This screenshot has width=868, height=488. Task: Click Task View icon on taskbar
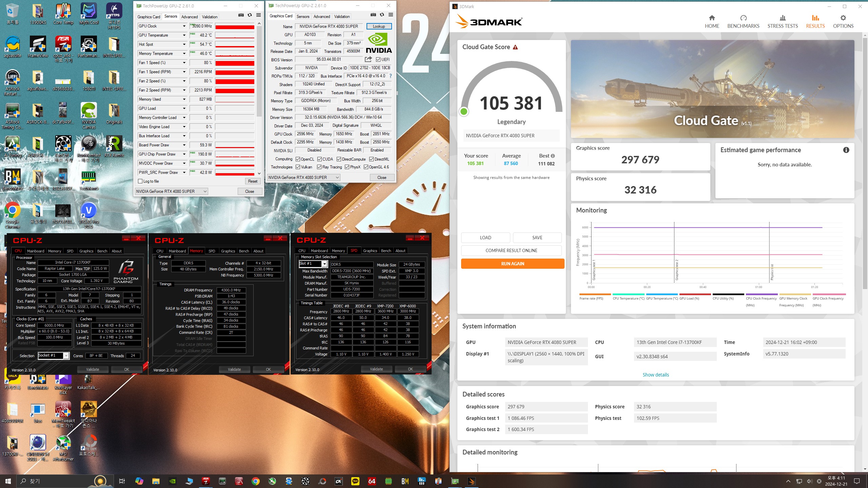pos(122,481)
